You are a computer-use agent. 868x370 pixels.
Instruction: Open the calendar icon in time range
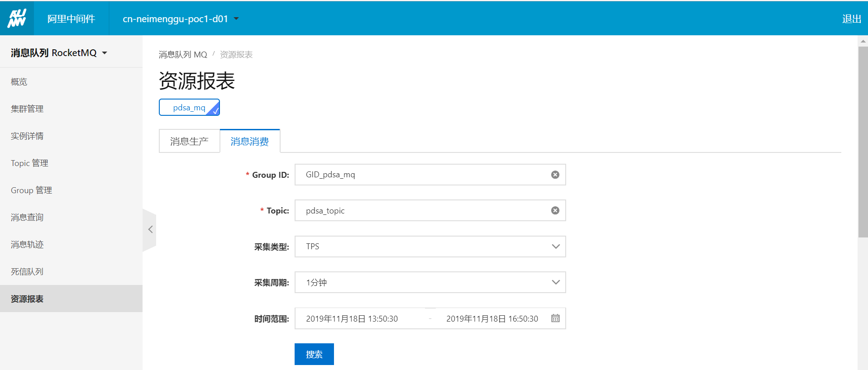(x=555, y=318)
